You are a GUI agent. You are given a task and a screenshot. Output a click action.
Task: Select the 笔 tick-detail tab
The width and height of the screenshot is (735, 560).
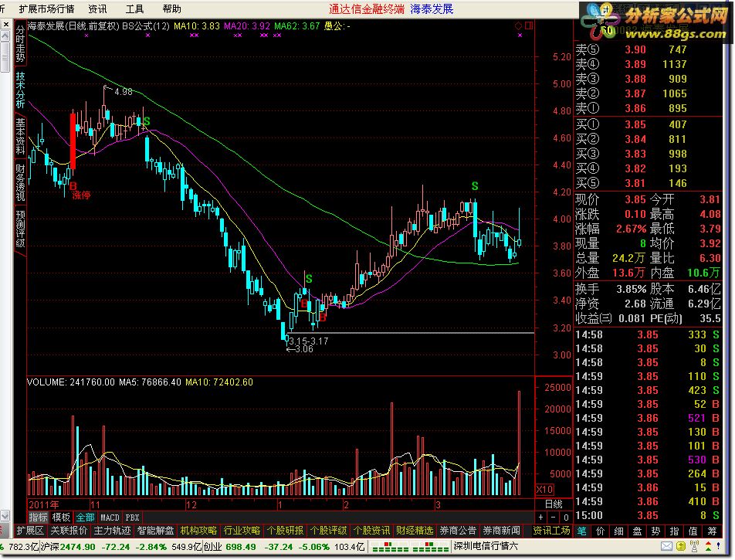[581, 531]
